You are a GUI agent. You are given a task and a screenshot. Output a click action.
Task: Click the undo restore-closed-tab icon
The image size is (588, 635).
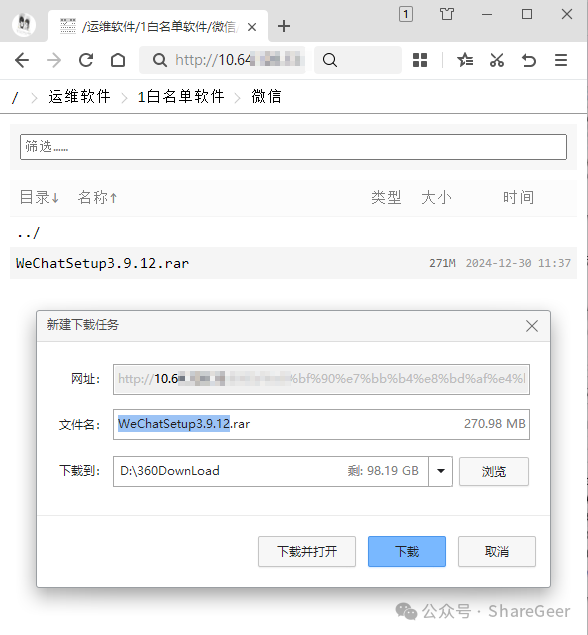[529, 60]
